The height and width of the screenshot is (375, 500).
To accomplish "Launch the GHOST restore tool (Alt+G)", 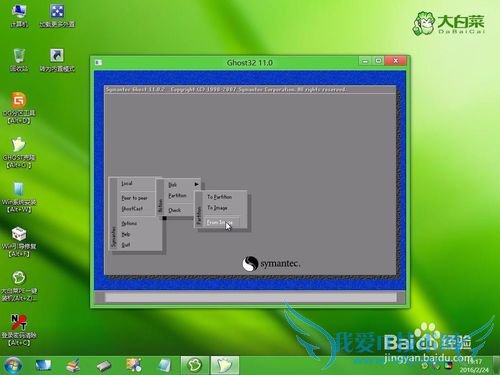I will tap(19, 152).
